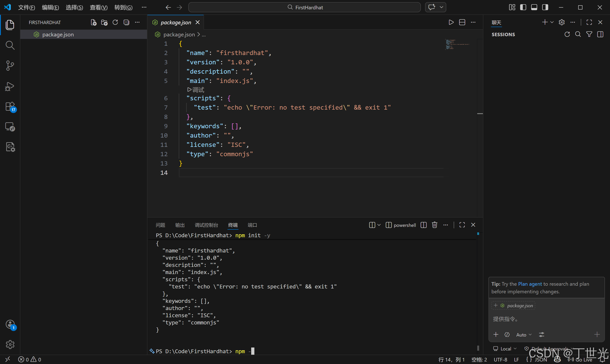The width and height of the screenshot is (610, 364).
Task: Open the Source Control view
Action: pos(10,65)
